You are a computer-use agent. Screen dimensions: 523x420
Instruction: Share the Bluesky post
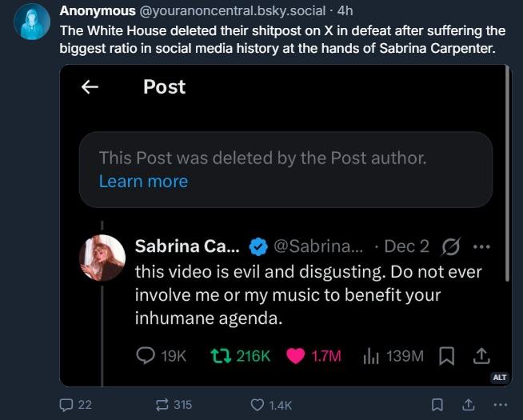pos(469,405)
